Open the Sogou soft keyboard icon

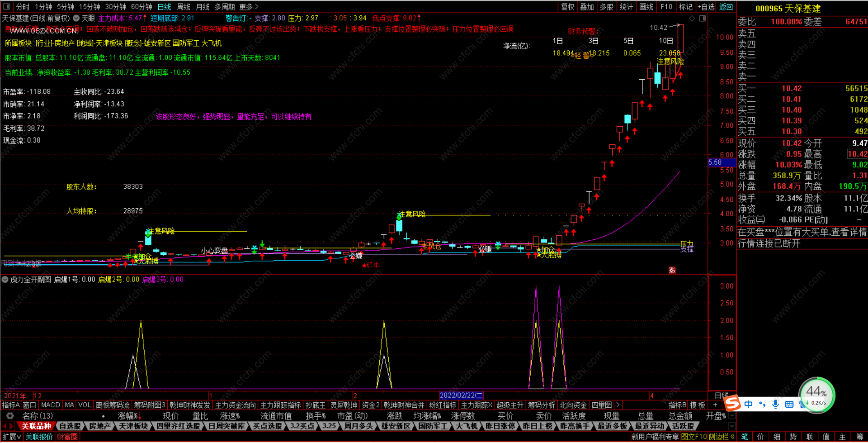point(789,404)
